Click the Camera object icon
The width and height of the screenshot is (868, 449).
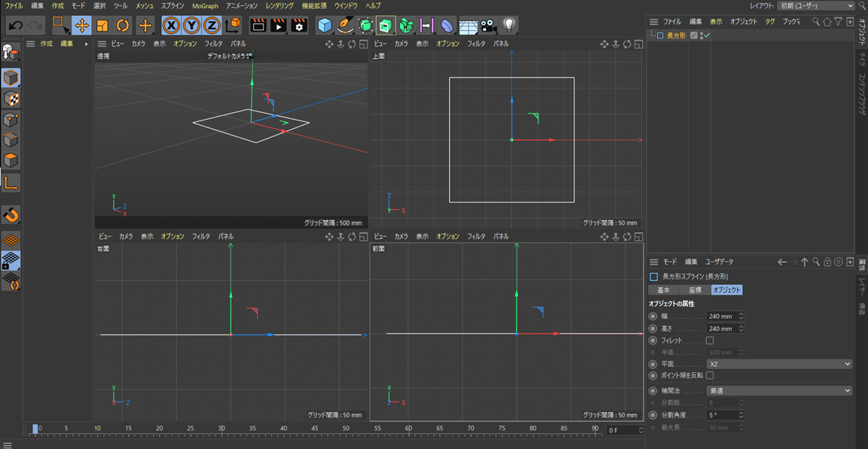(488, 26)
